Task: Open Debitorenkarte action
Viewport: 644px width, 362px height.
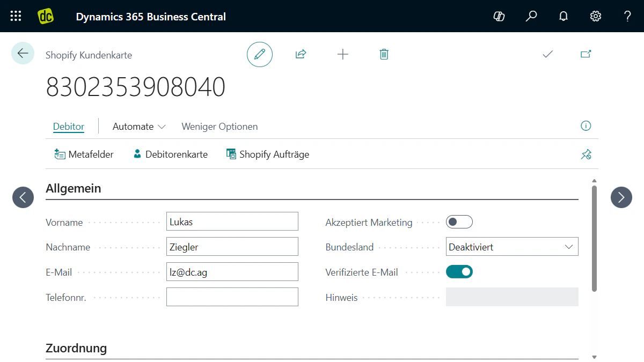Action: point(170,154)
